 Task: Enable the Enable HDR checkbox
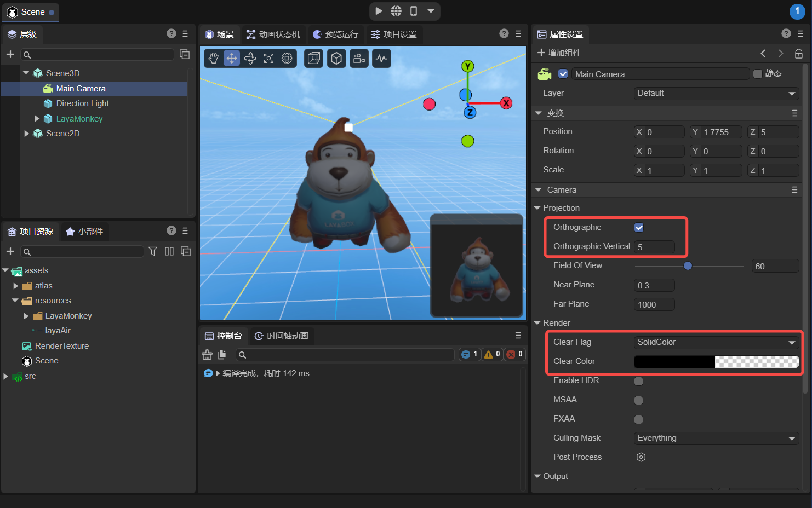click(x=638, y=381)
